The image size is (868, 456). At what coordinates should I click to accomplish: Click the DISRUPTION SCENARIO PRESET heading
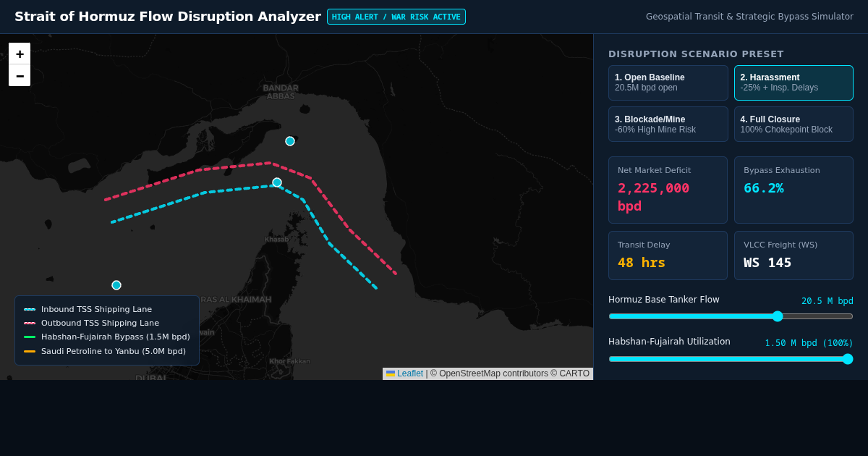[x=696, y=54]
